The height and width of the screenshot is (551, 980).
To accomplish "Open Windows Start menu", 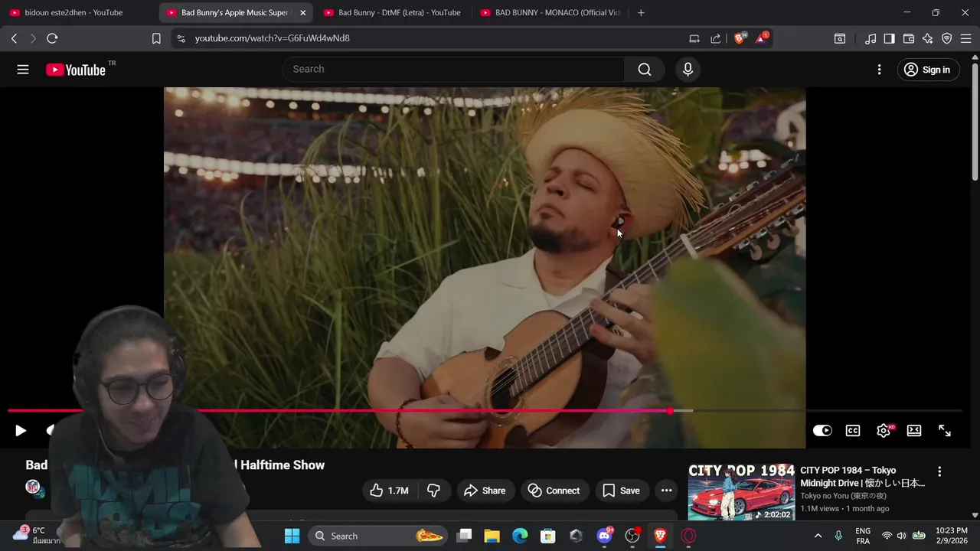I will tap(292, 536).
